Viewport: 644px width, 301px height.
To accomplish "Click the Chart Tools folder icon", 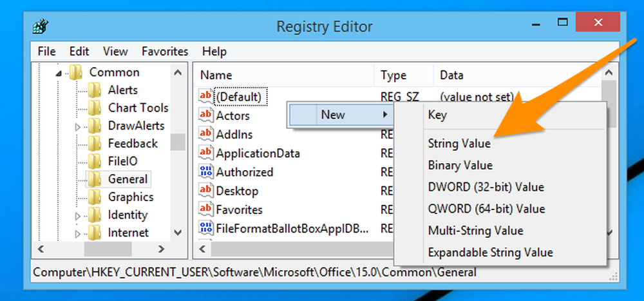I will click(95, 108).
